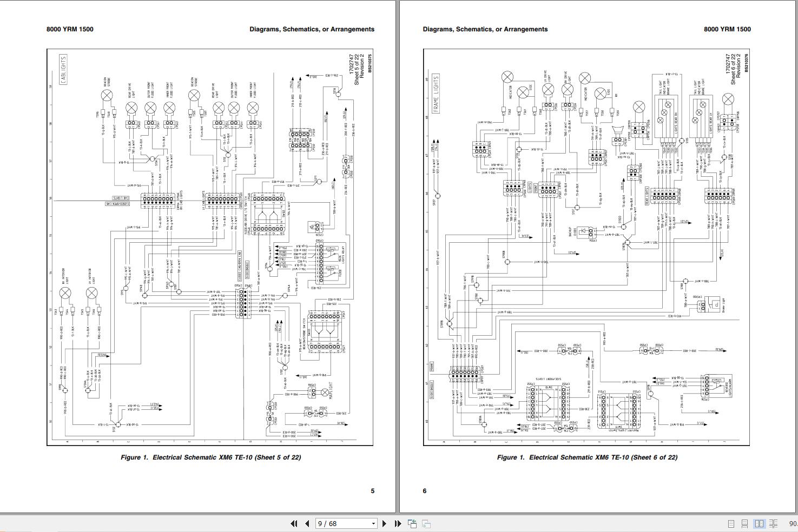798x532 pixels.
Task: Jump to the last page
Action: point(398,523)
